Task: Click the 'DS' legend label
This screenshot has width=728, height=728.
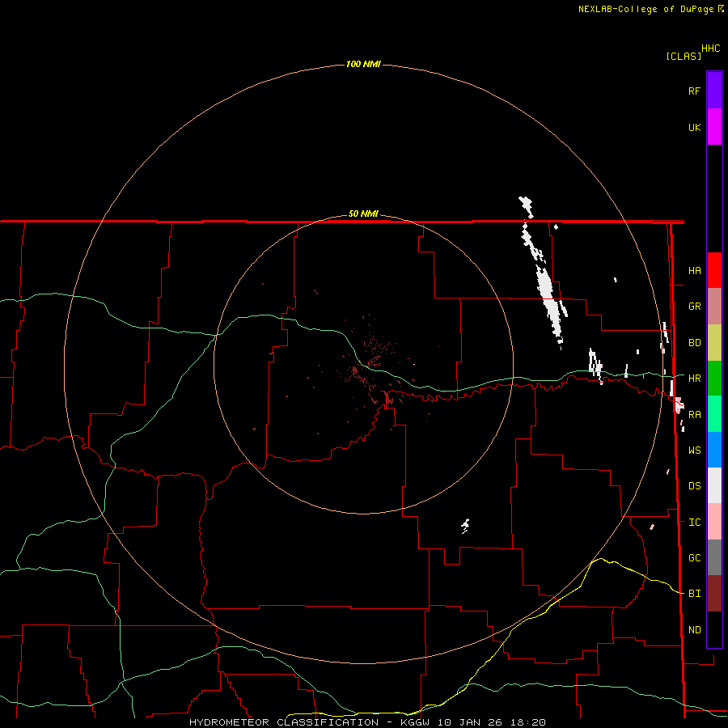Action: 694,486
